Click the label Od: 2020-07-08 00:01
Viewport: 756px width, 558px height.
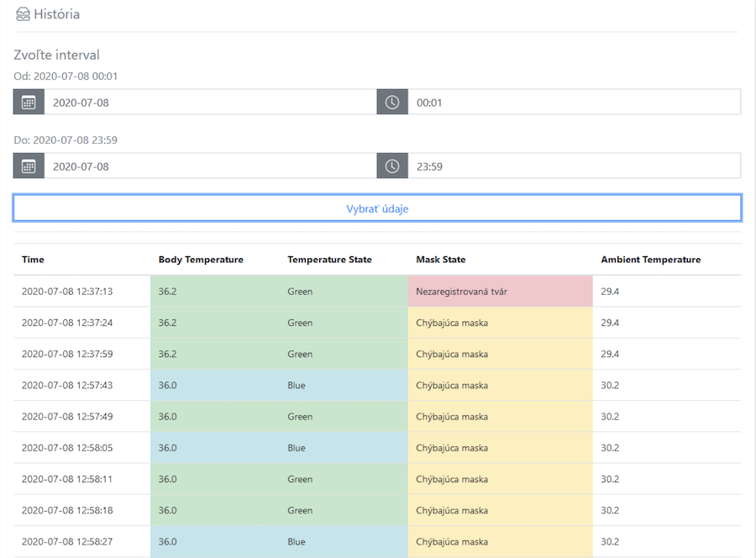tap(66, 76)
